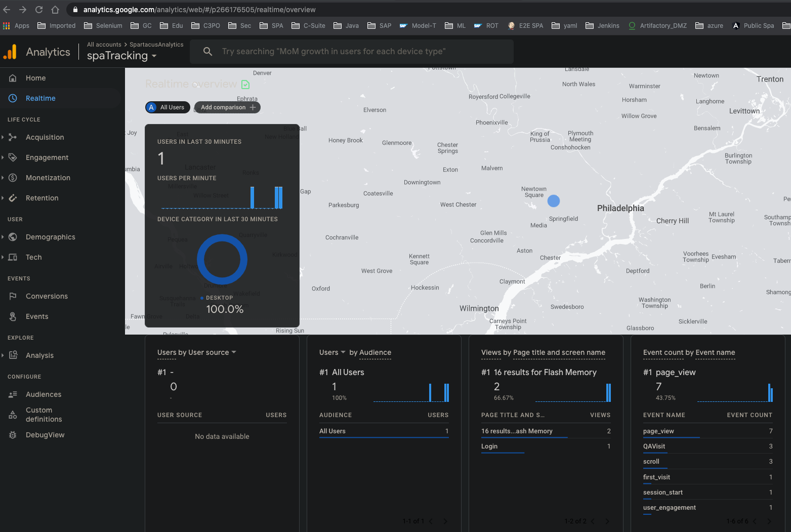Reload the page with browser refresh
Image resolution: width=791 pixels, height=532 pixels.
[39, 10]
